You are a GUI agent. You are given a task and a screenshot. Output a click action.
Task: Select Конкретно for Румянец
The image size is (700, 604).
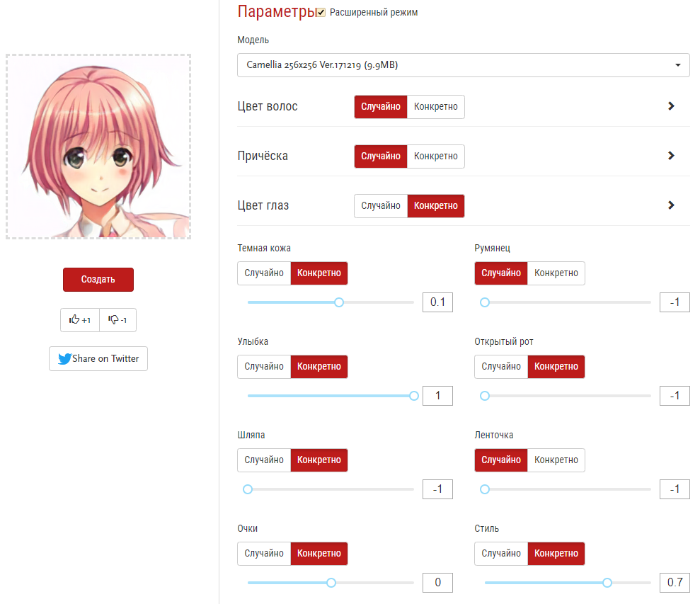pyautogui.click(x=556, y=273)
